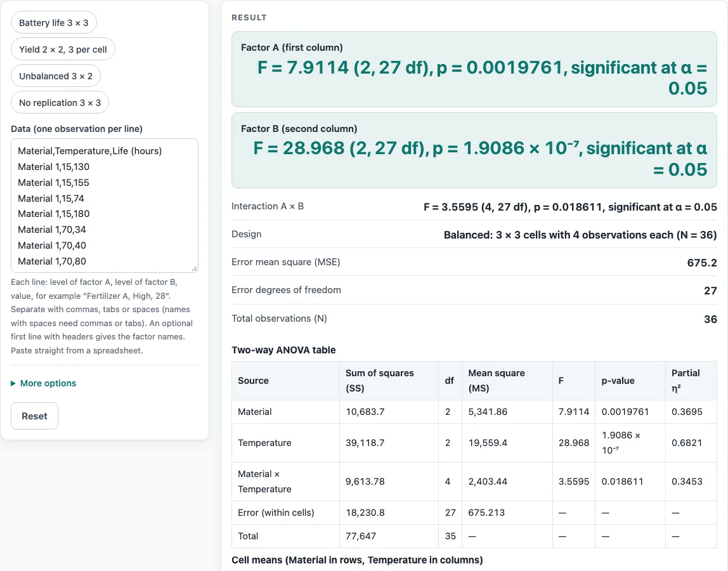Click the total sum of squares 77,647
Image resolution: width=728 pixels, height=571 pixels.
pyautogui.click(x=361, y=535)
